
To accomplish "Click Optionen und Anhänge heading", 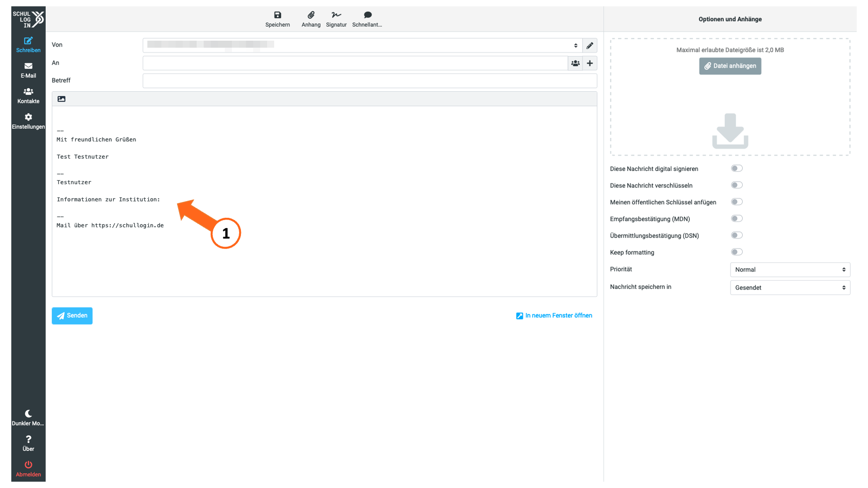I will click(x=730, y=19).
